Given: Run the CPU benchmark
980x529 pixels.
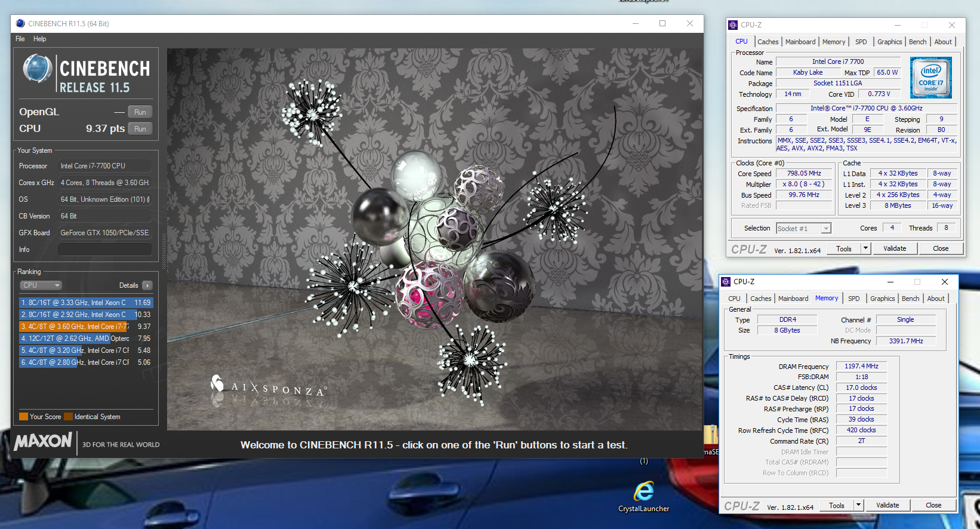Looking at the screenshot, I should point(140,128).
